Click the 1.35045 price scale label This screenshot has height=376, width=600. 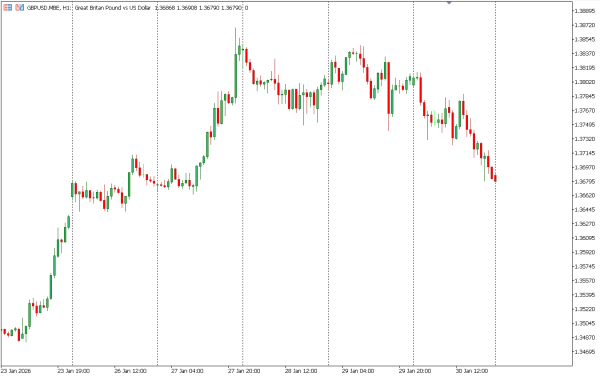[585, 323]
